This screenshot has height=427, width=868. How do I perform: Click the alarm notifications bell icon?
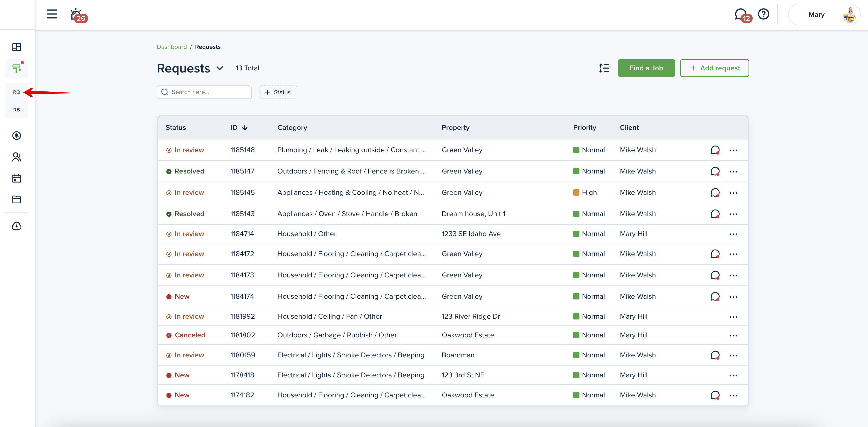point(76,15)
